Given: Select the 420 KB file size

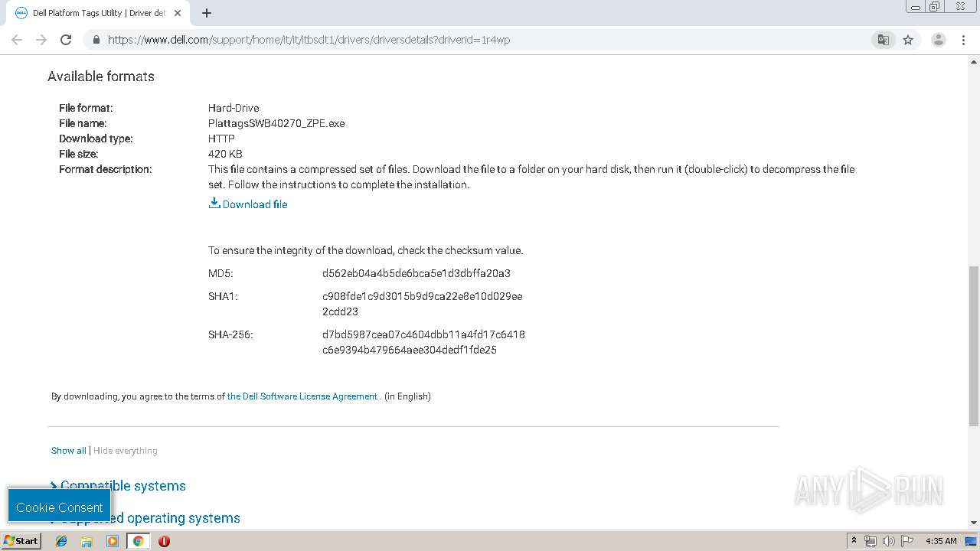Looking at the screenshot, I should (225, 154).
